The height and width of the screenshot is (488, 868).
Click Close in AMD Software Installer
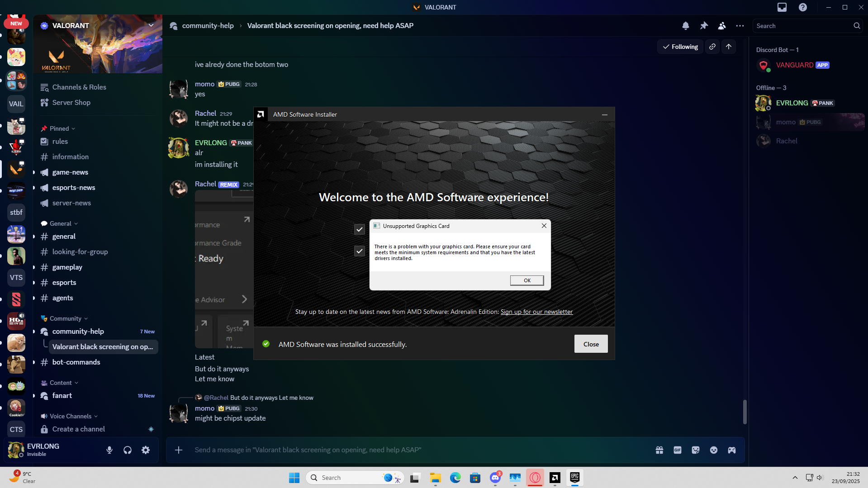591,344
